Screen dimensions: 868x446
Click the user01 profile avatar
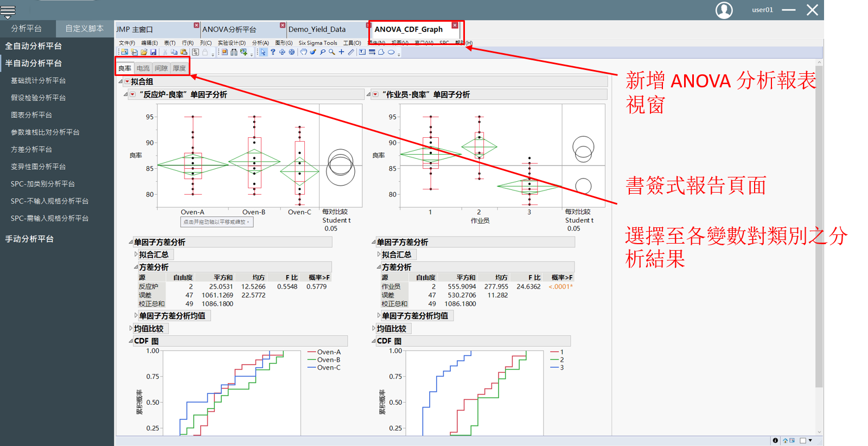pyautogui.click(x=724, y=10)
